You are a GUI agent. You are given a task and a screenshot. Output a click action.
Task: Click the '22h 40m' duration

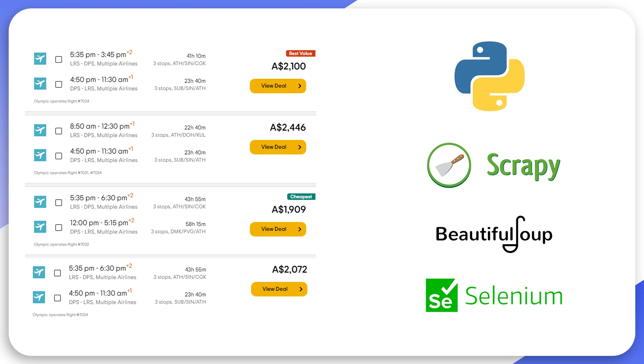click(195, 127)
